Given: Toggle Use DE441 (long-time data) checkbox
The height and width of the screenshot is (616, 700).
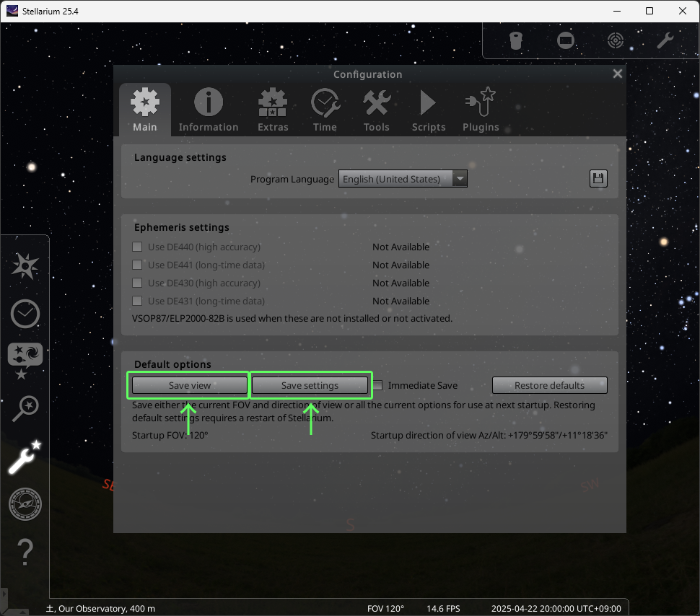Looking at the screenshot, I should (x=138, y=265).
